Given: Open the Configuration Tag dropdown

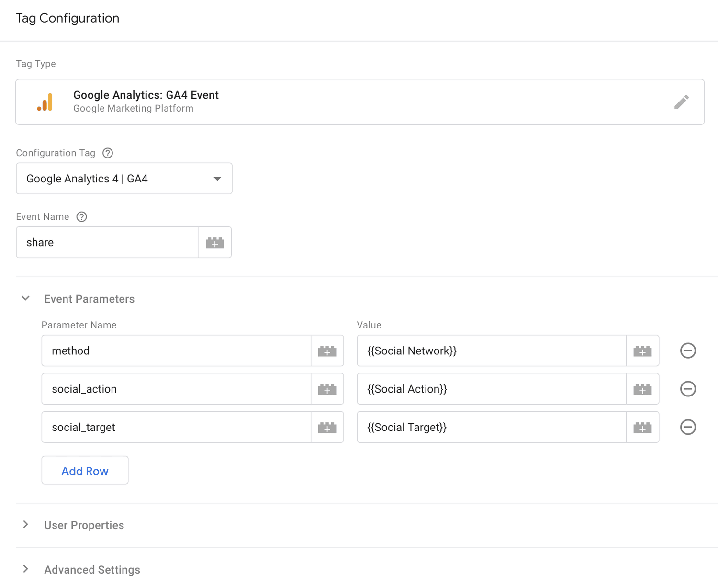Looking at the screenshot, I should [218, 178].
